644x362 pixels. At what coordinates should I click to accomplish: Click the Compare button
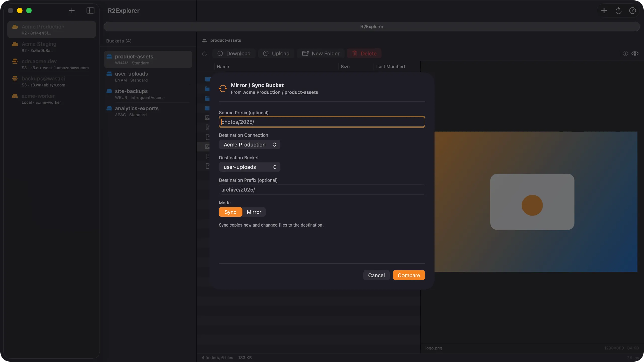409,275
